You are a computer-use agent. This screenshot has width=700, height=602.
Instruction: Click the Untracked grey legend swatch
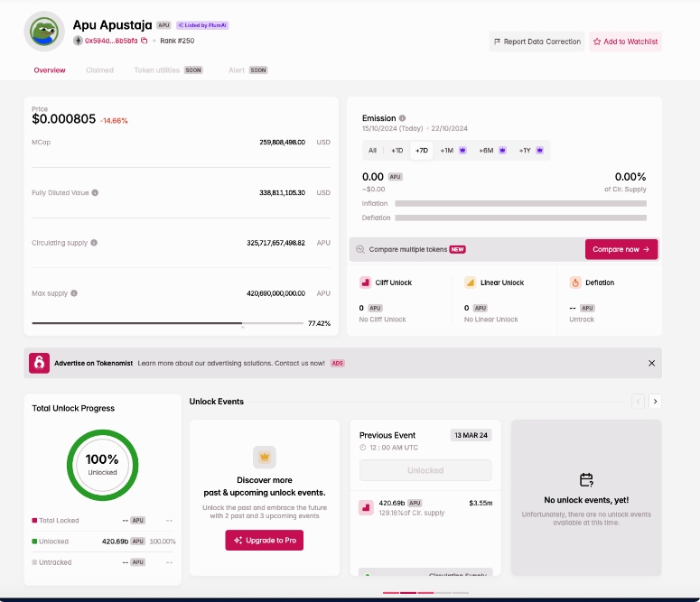(34, 562)
